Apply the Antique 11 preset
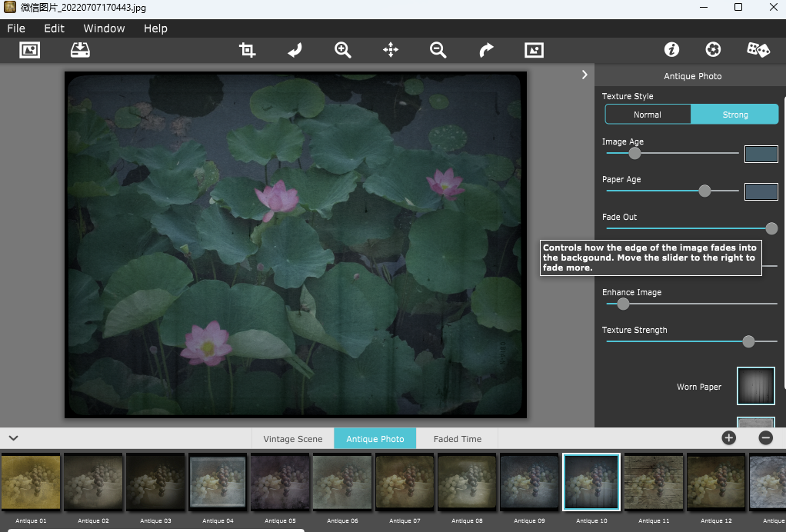 click(x=654, y=482)
